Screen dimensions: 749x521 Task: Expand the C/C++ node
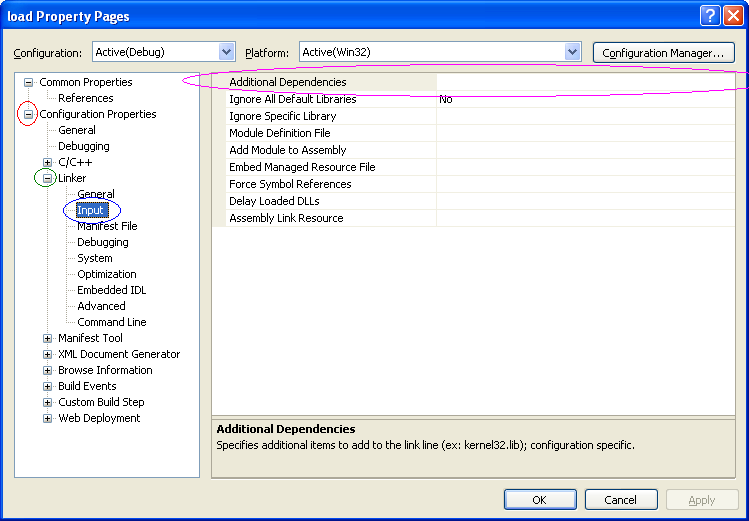47,162
